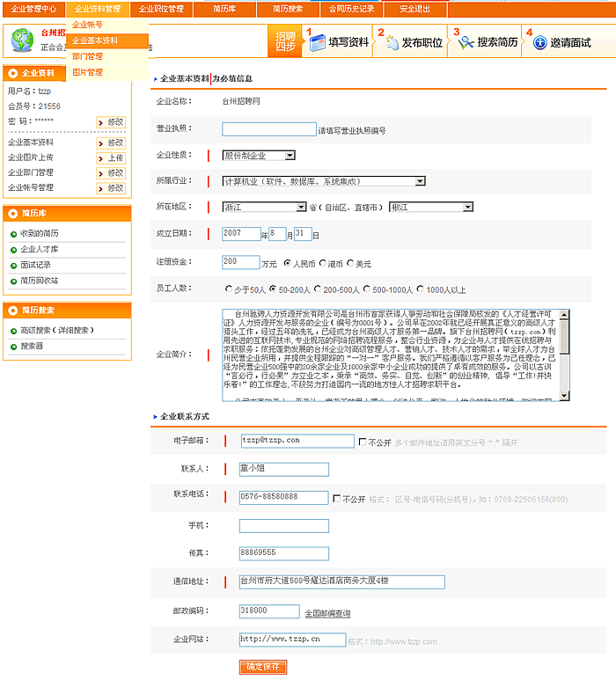The height and width of the screenshot is (687, 616).
Task: Click the 填写资料 step icon
Action: [x=316, y=42]
